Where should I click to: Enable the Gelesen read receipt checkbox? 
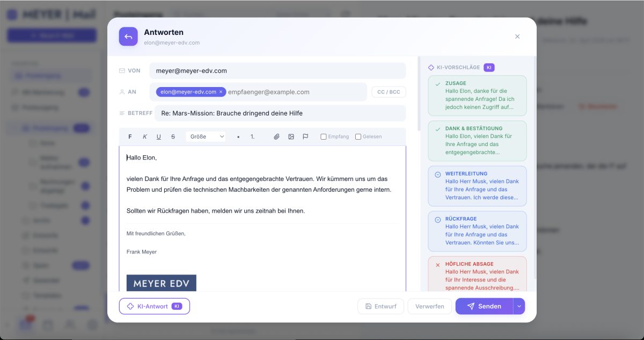tap(358, 137)
